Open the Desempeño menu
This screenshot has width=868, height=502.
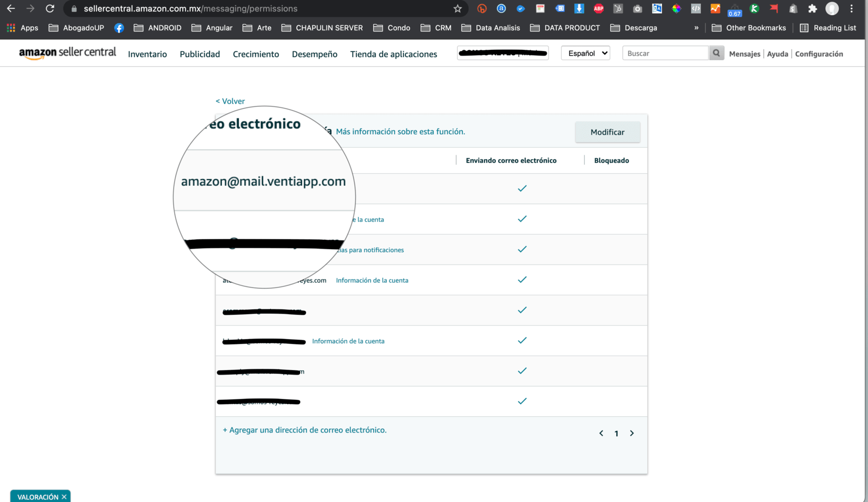pyautogui.click(x=315, y=54)
